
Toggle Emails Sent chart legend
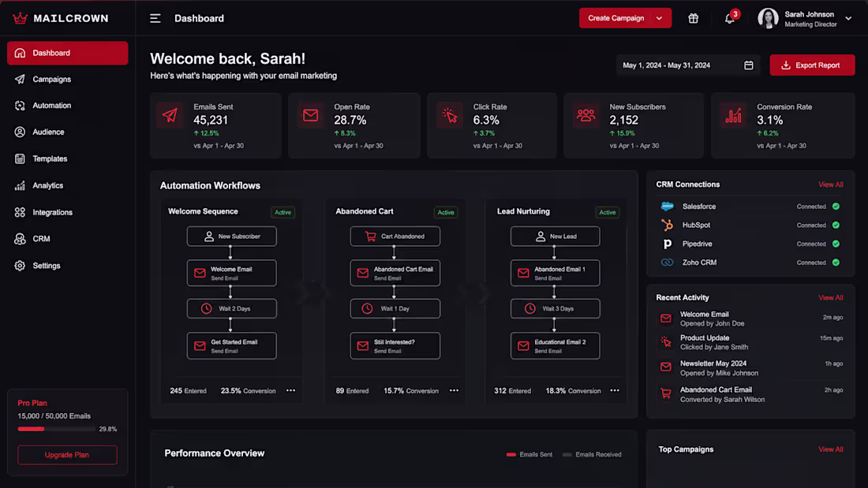coord(529,455)
